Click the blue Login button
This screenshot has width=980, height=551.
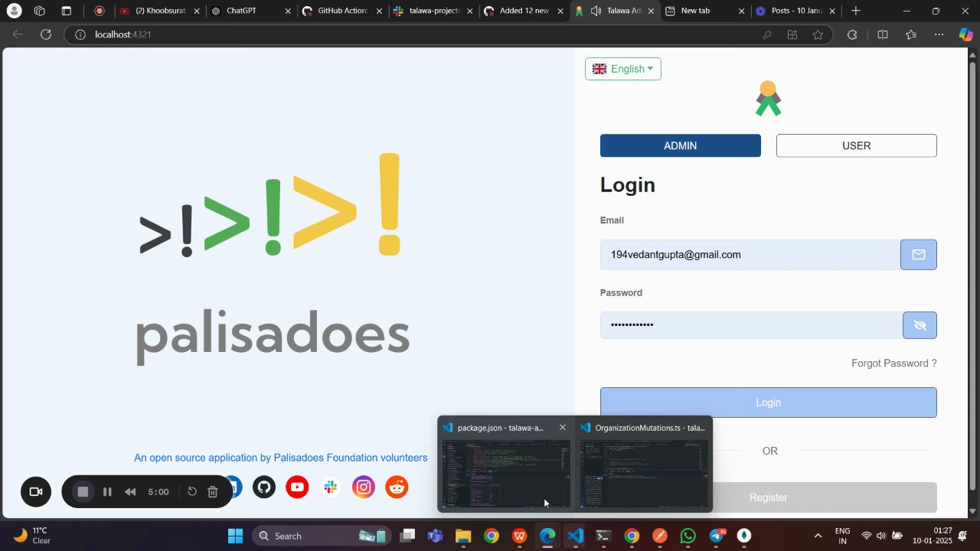(x=769, y=403)
